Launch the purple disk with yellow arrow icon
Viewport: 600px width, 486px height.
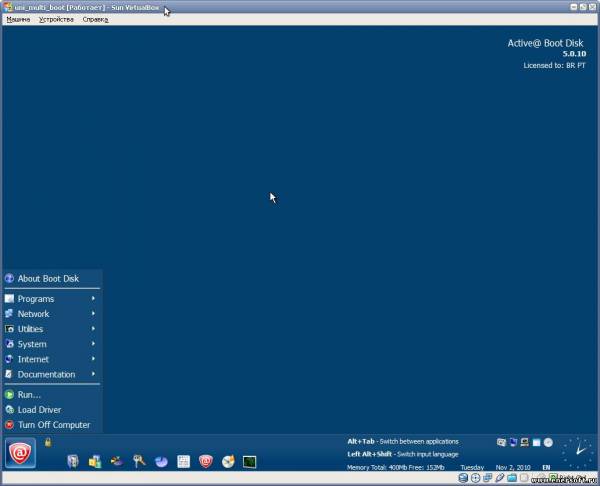click(117, 462)
